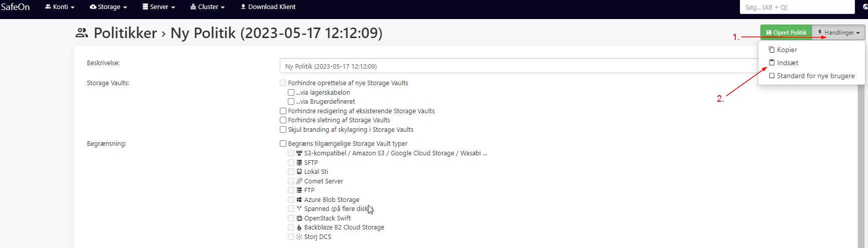This screenshot has width=868, height=248.
Task: Click the Comet Server rocket icon
Action: [x=299, y=181]
